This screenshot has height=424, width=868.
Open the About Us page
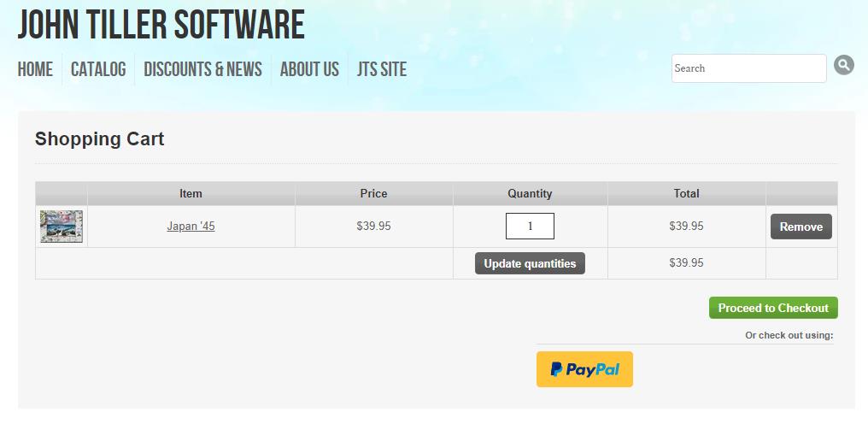click(x=309, y=69)
